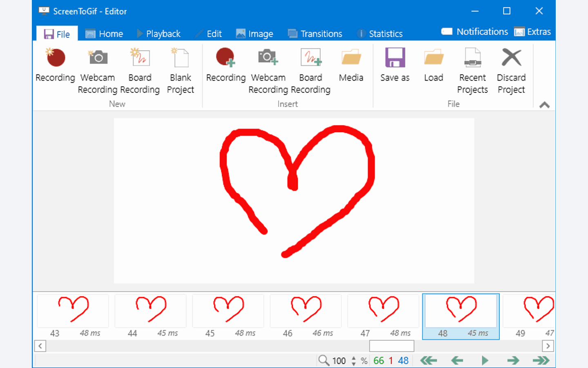This screenshot has height=368, width=588.
Task: Open the File tab
Action: click(x=57, y=34)
